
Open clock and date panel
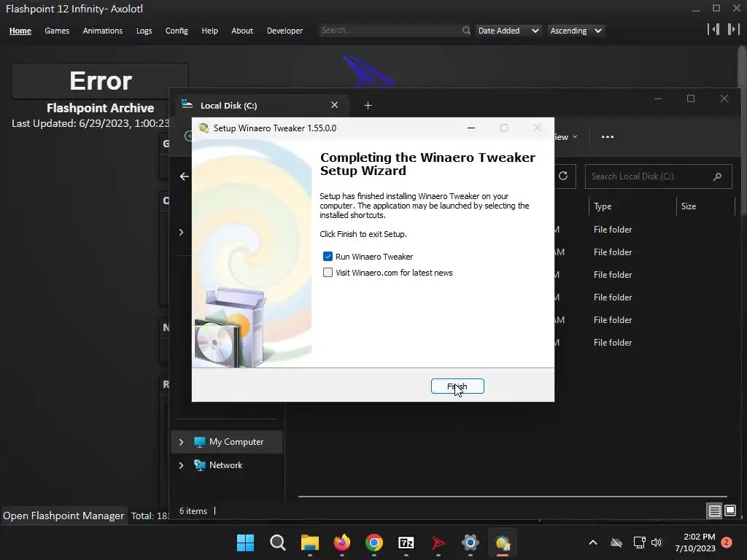tap(695, 542)
